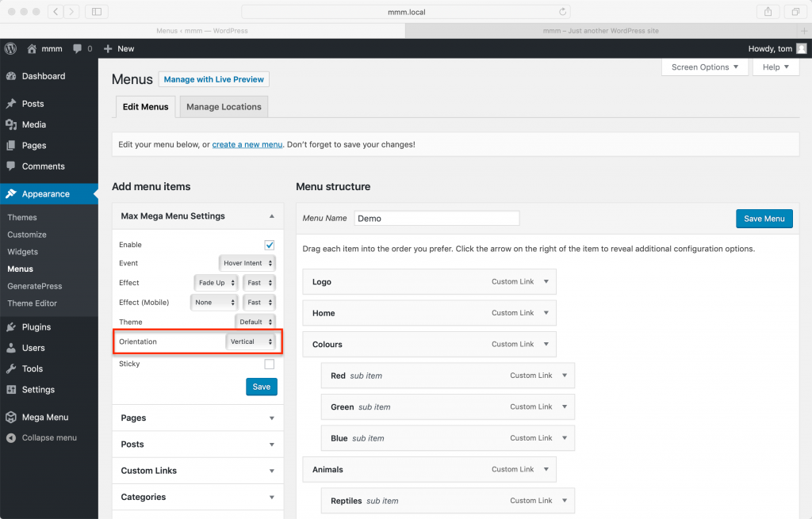Open the Colours menu item options arrow
The width and height of the screenshot is (812, 519).
coord(546,344)
